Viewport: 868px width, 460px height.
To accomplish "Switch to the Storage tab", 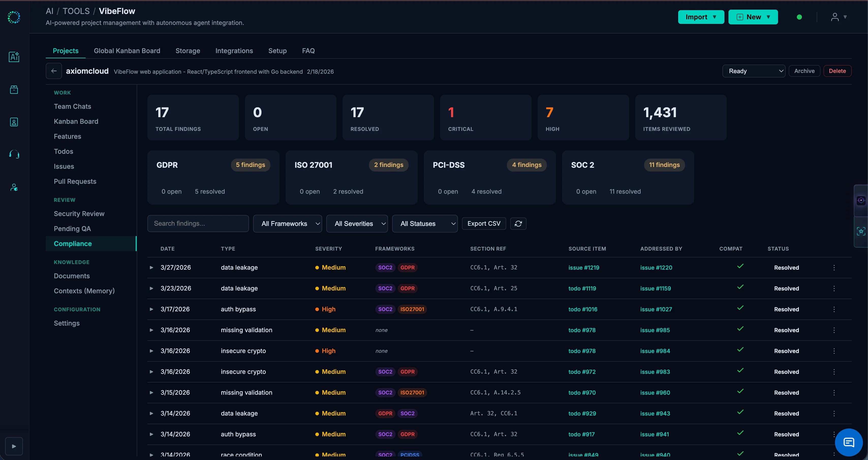I will 188,51.
